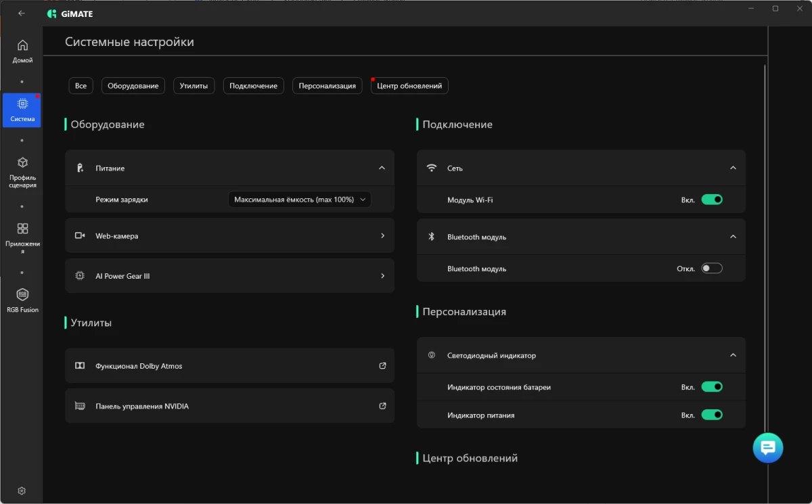
Task: Collapse the Питание section
Action: (x=382, y=168)
